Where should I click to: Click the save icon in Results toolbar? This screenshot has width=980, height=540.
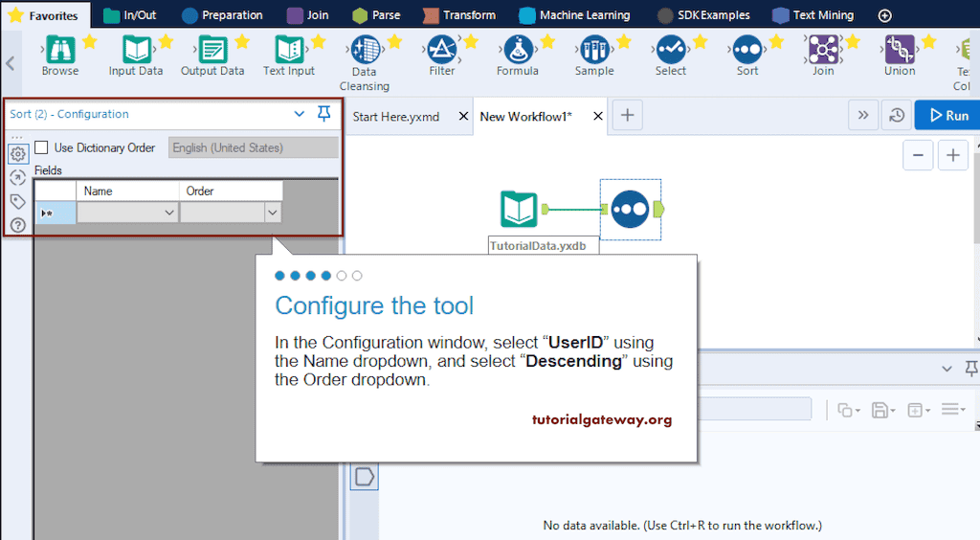click(x=880, y=410)
